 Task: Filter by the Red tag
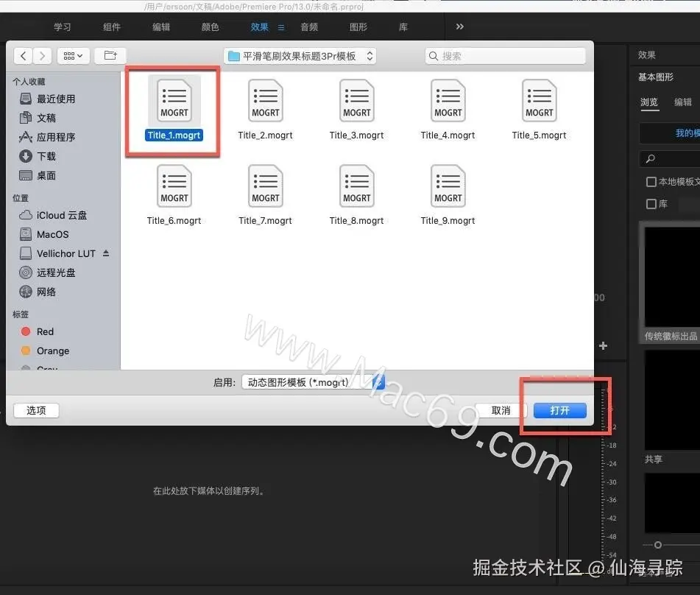point(38,331)
